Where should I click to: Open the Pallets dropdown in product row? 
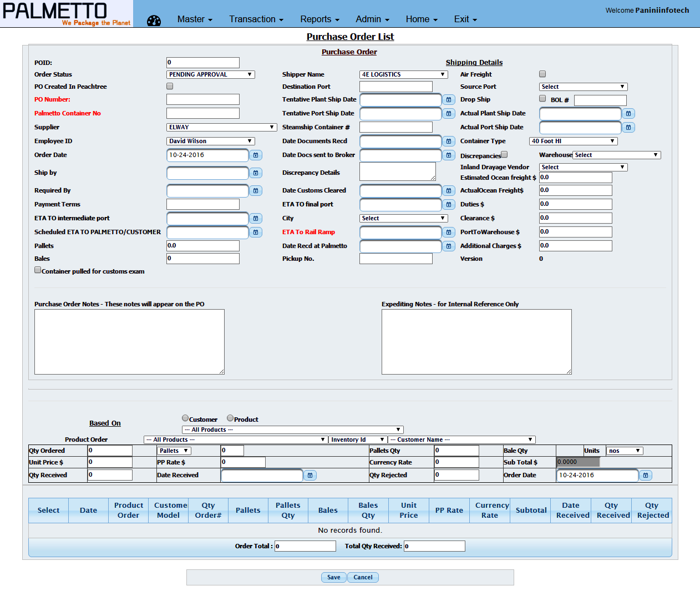pyautogui.click(x=174, y=451)
